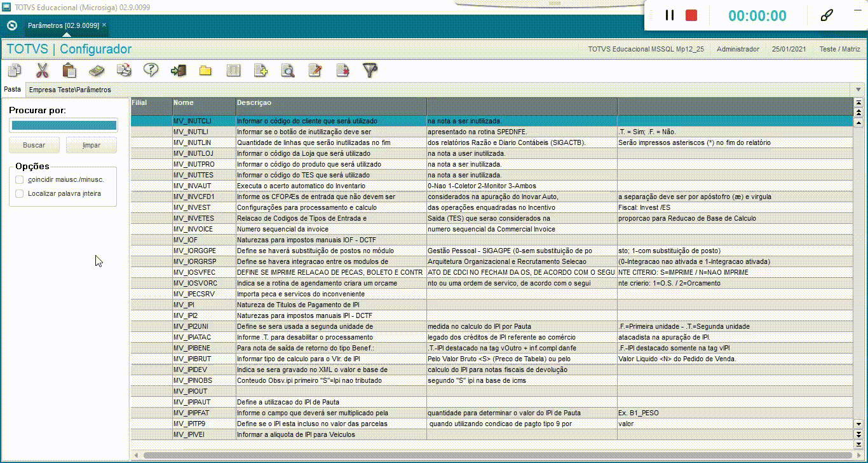Select the MV_IPIBRUT parameter

[x=492, y=359]
